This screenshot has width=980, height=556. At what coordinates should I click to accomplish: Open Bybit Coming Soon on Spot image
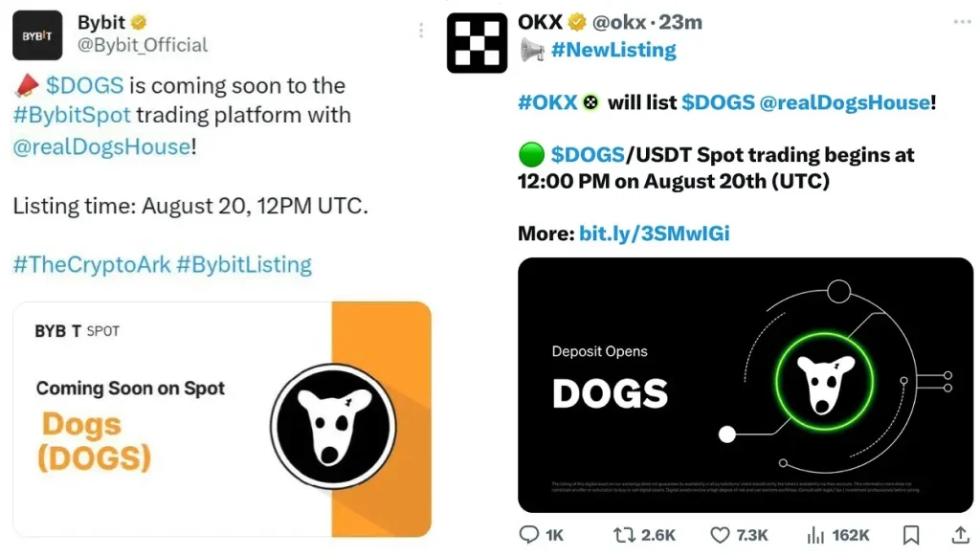tap(221, 418)
